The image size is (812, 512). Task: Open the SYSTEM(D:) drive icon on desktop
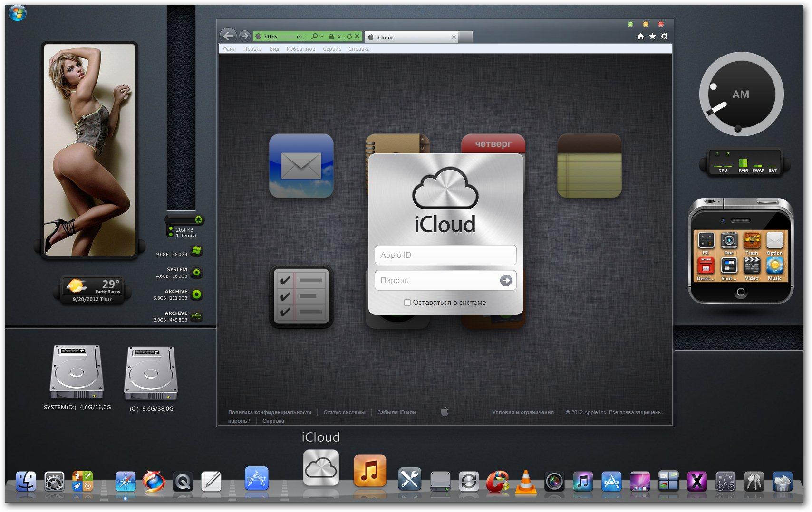[x=77, y=372]
